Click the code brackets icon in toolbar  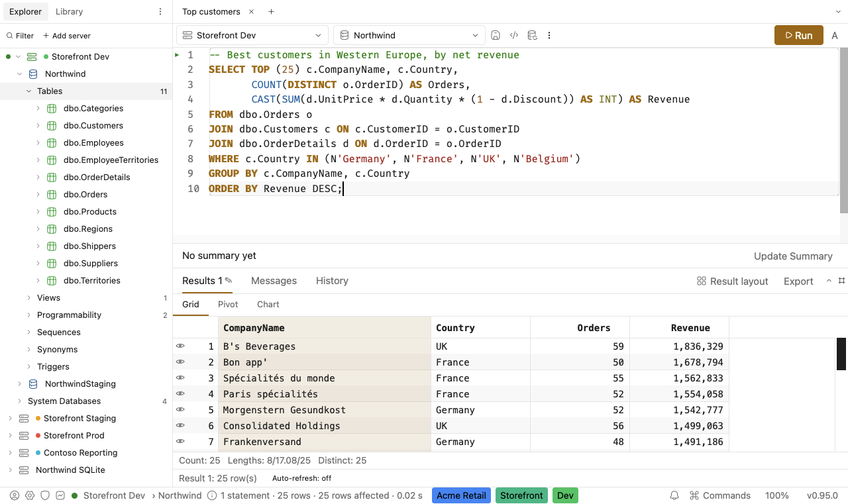[x=513, y=35]
